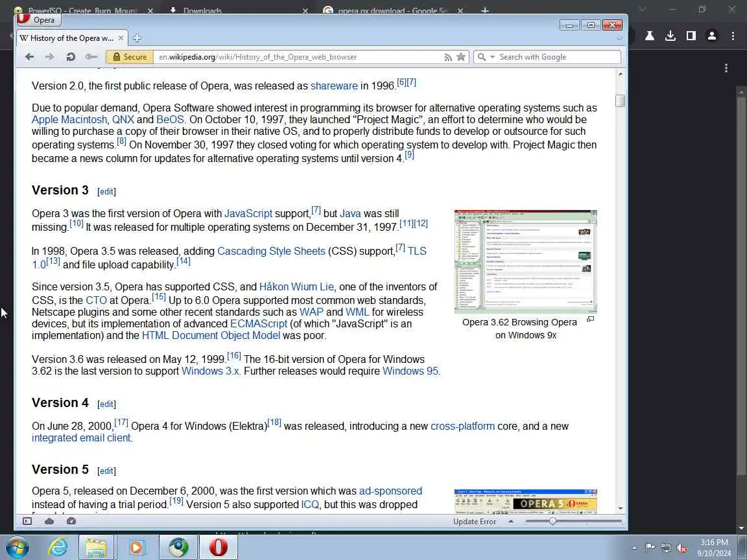Click the password wand key icon
The image size is (747, 560).
pos(91,56)
